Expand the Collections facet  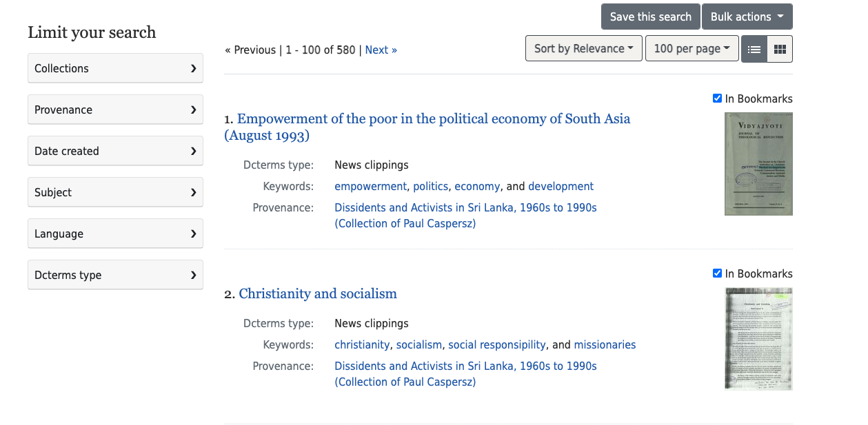pos(115,68)
